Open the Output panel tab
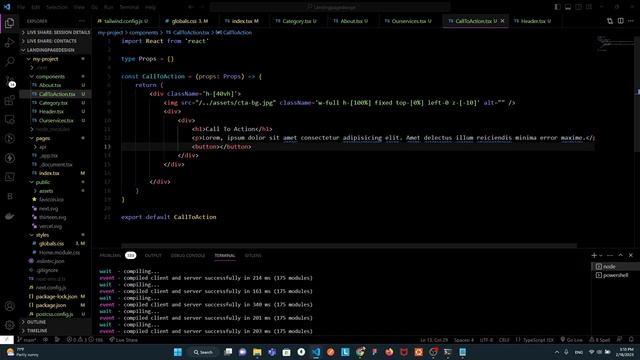This screenshot has height=360, width=640. [153, 256]
